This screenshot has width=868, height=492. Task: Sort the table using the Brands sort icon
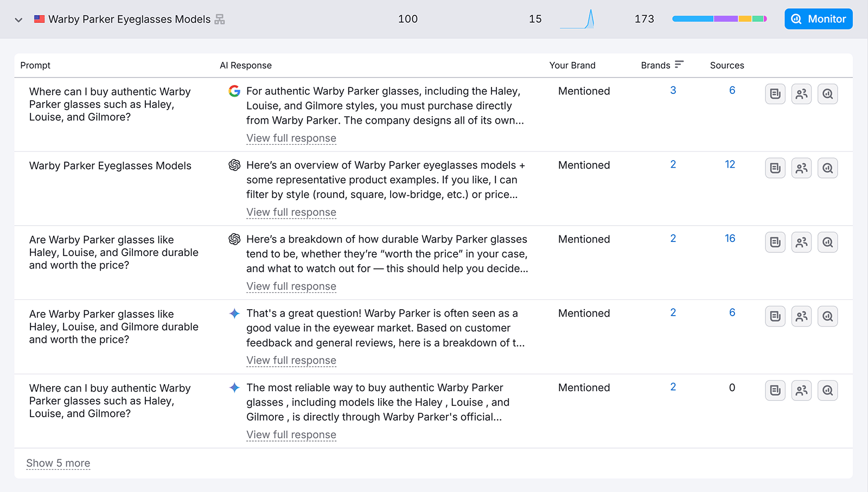pos(679,65)
